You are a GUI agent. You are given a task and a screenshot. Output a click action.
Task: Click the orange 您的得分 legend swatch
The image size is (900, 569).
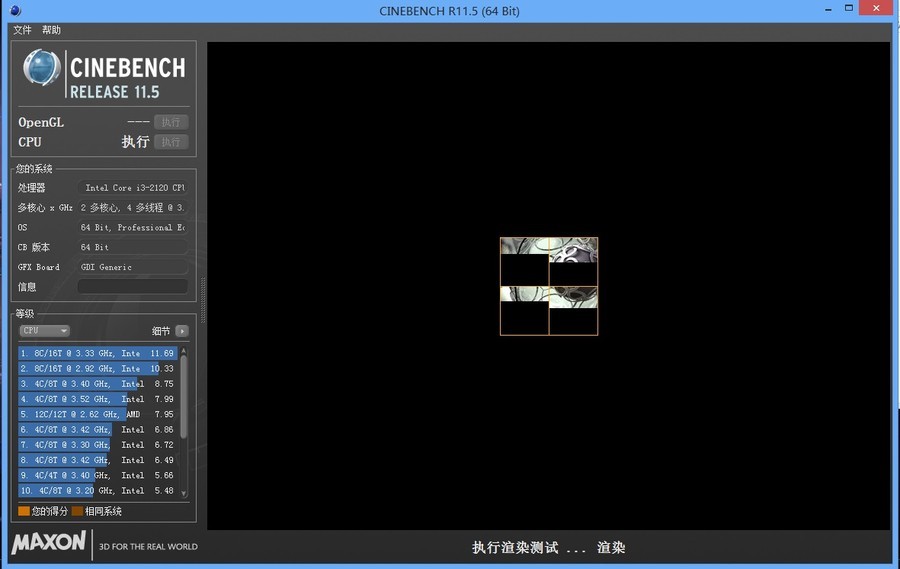[x=24, y=511]
